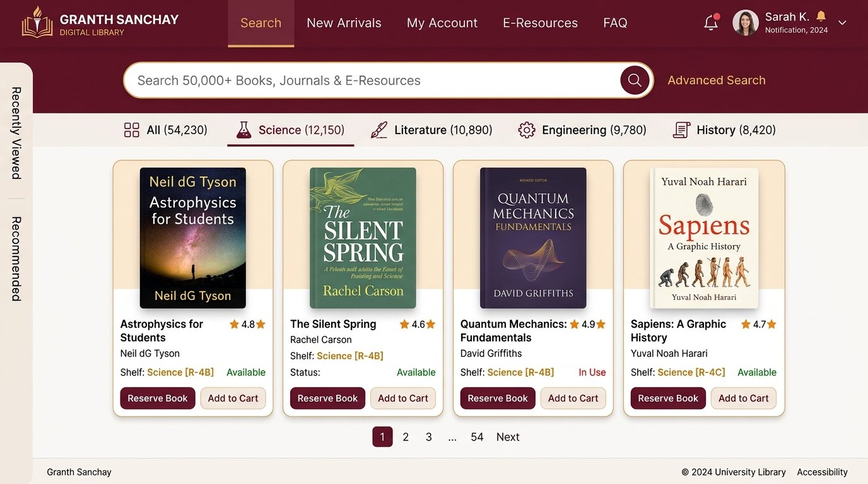Click the flask icon for Science

pos(243,130)
